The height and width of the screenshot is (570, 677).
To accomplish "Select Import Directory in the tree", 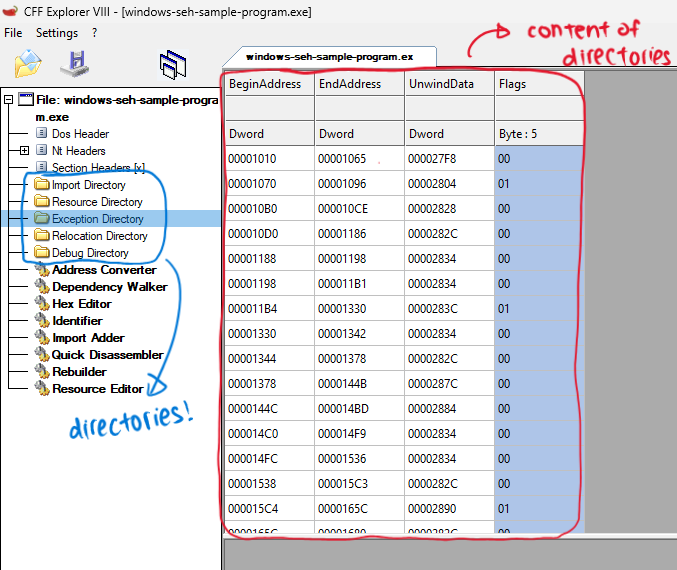I will click(x=89, y=185).
